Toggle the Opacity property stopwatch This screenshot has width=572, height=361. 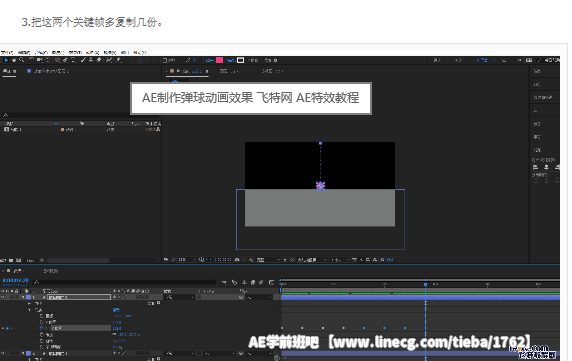42,347
